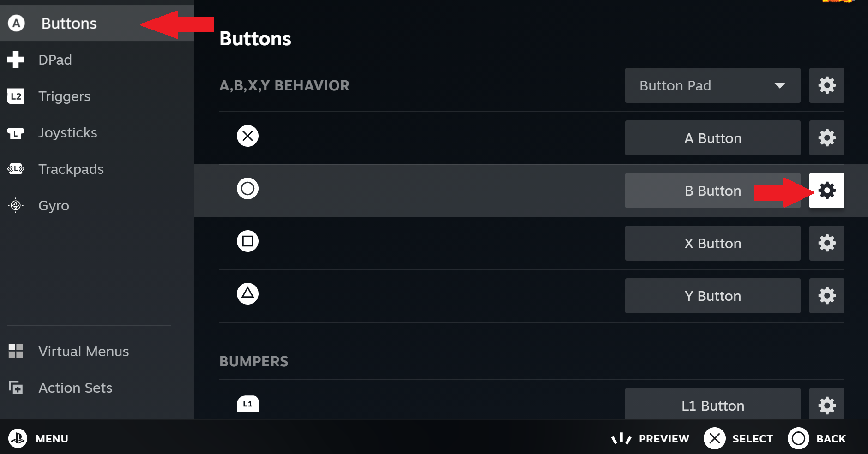Screen dimensions: 868x454
Task: Click the cross Select icon
Action: pyautogui.click(x=714, y=438)
